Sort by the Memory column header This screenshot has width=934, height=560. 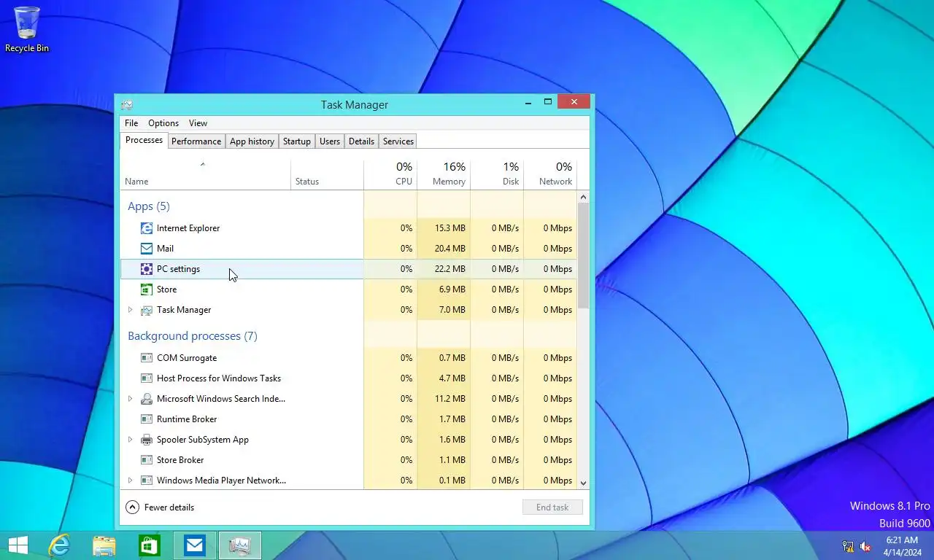[x=444, y=175]
